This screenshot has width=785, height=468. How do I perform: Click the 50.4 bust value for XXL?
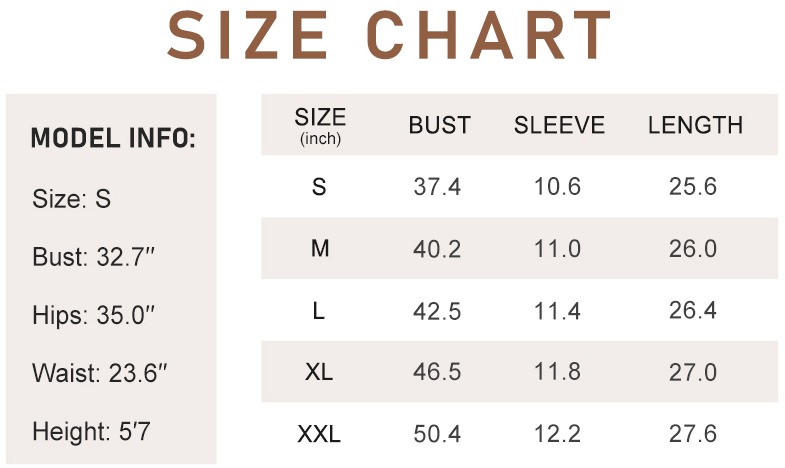click(x=437, y=435)
